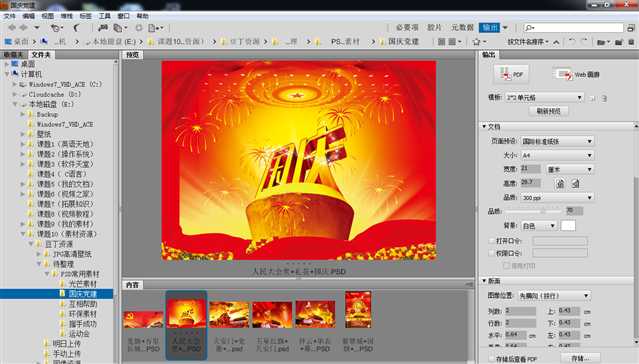The image size is (639, 364).
Task: Rotate 90 degrees clockwise icon
Action: coord(584,42)
